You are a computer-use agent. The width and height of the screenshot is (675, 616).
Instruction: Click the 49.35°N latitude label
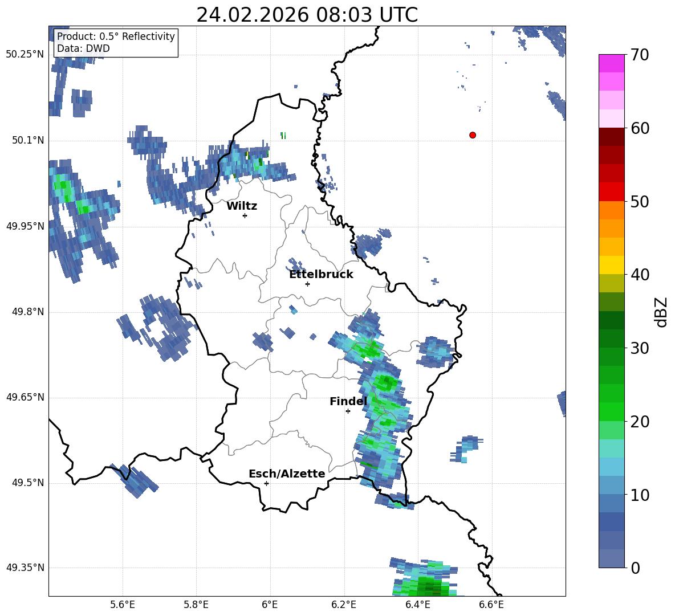click(25, 568)
